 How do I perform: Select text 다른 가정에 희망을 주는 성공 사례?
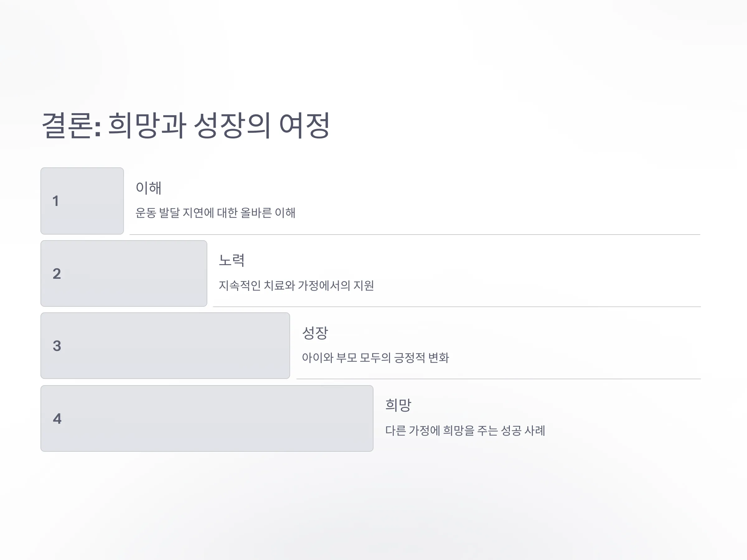tap(465, 431)
